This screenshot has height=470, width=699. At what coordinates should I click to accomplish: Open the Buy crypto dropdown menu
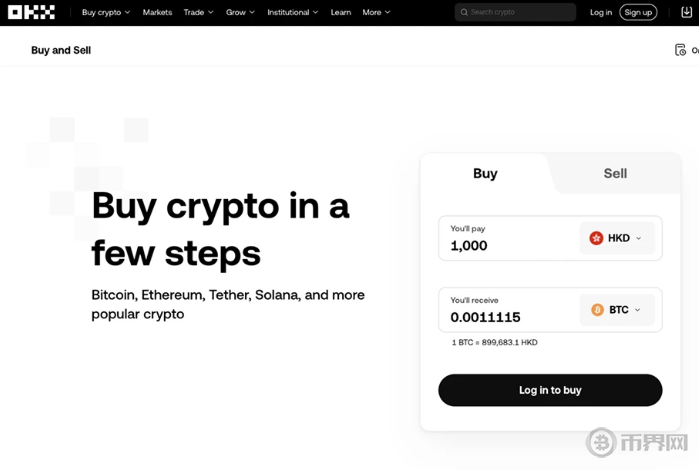(x=106, y=12)
